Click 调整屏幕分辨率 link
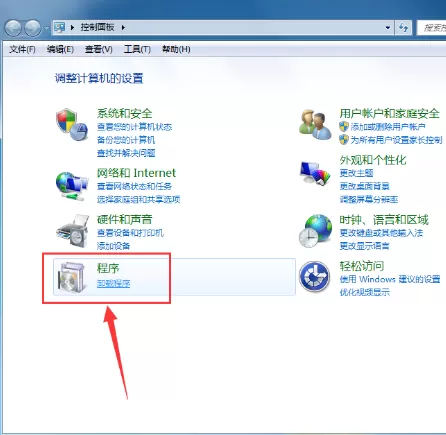 pyautogui.click(x=369, y=199)
